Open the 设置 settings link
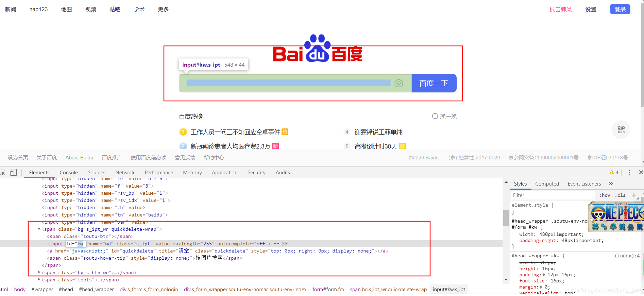The image size is (644, 296). 591,10
